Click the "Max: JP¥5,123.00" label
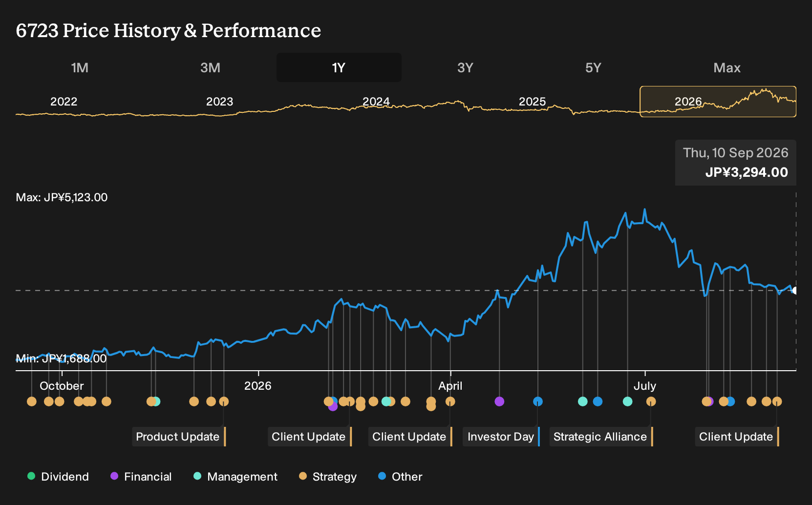The width and height of the screenshot is (812, 505). click(x=62, y=197)
